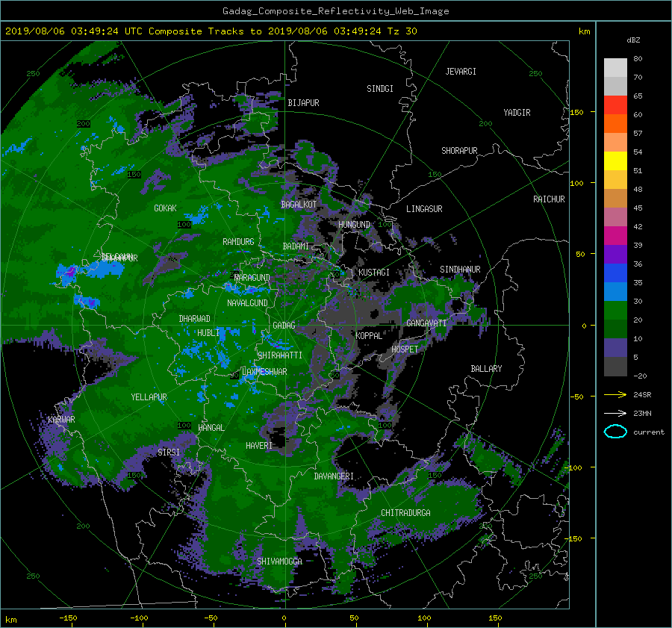Click the SINDGI city label

(x=380, y=89)
